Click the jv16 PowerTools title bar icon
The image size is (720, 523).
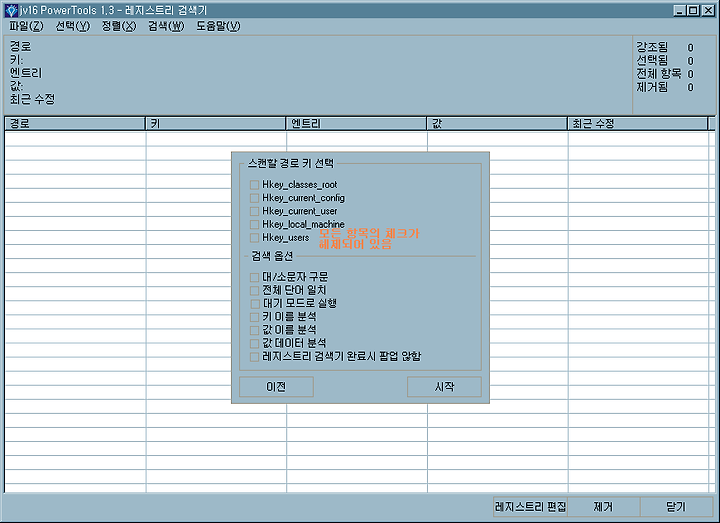click(11, 10)
